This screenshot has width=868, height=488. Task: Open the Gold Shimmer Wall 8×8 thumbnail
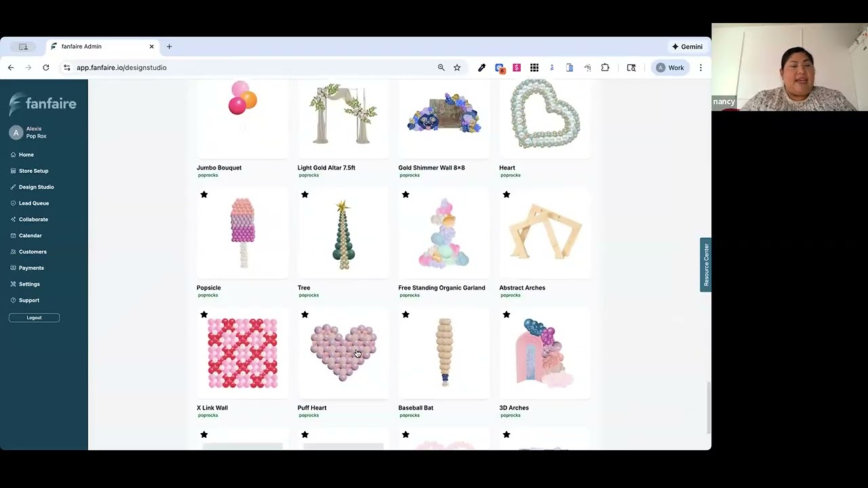(444, 119)
